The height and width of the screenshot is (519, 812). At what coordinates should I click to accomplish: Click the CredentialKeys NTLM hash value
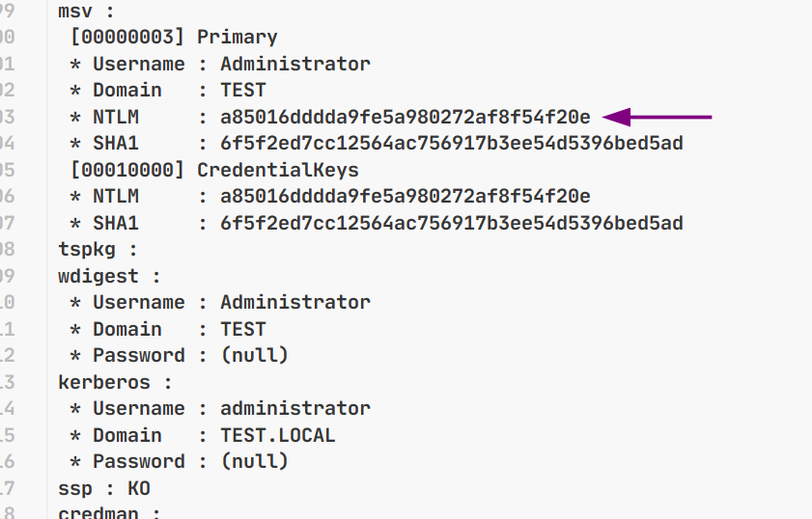[x=405, y=197]
